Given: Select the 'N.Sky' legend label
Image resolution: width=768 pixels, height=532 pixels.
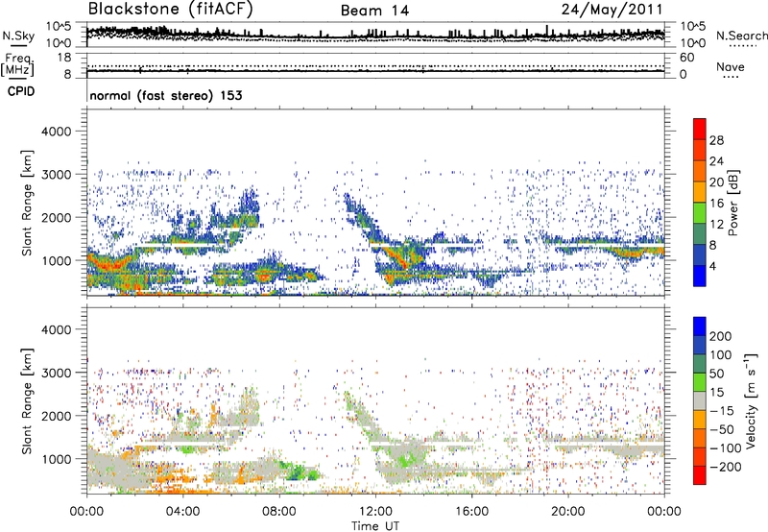Looking at the screenshot, I should [x=18, y=36].
